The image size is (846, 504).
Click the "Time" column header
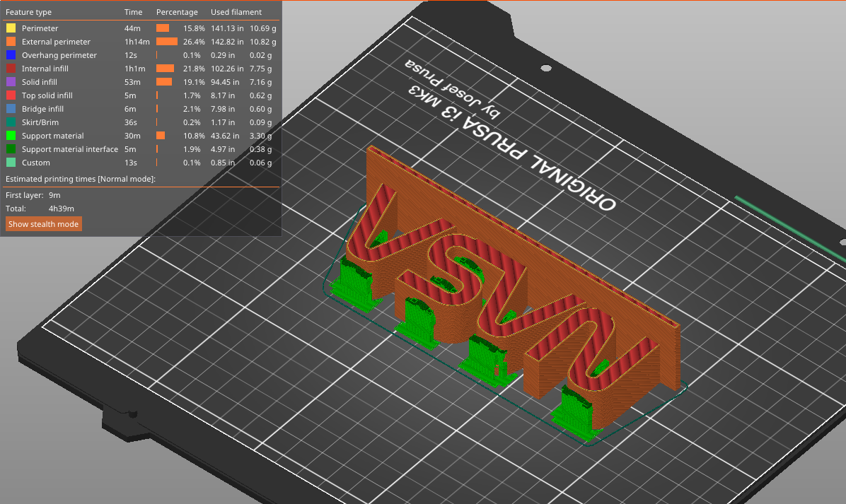click(133, 12)
